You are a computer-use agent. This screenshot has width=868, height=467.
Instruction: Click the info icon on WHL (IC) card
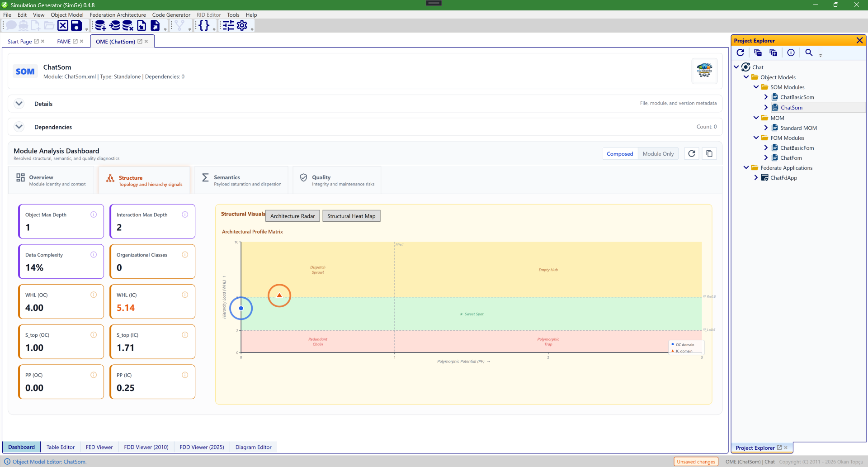(x=185, y=295)
